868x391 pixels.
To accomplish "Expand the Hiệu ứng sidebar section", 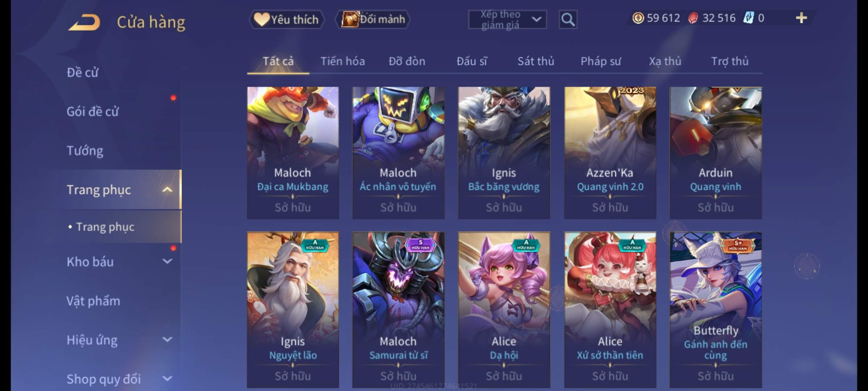I will click(x=167, y=340).
